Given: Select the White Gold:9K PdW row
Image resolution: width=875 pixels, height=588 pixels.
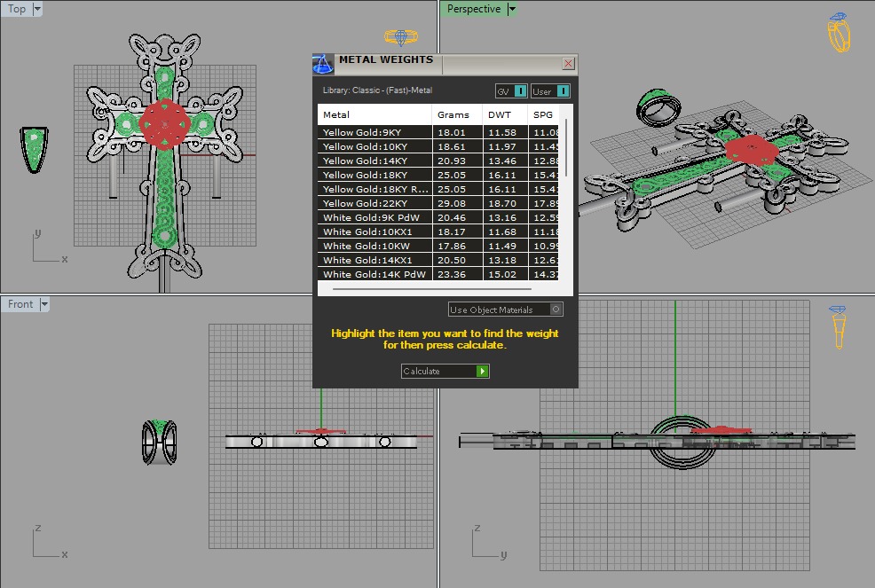Looking at the screenshot, I should click(438, 217).
